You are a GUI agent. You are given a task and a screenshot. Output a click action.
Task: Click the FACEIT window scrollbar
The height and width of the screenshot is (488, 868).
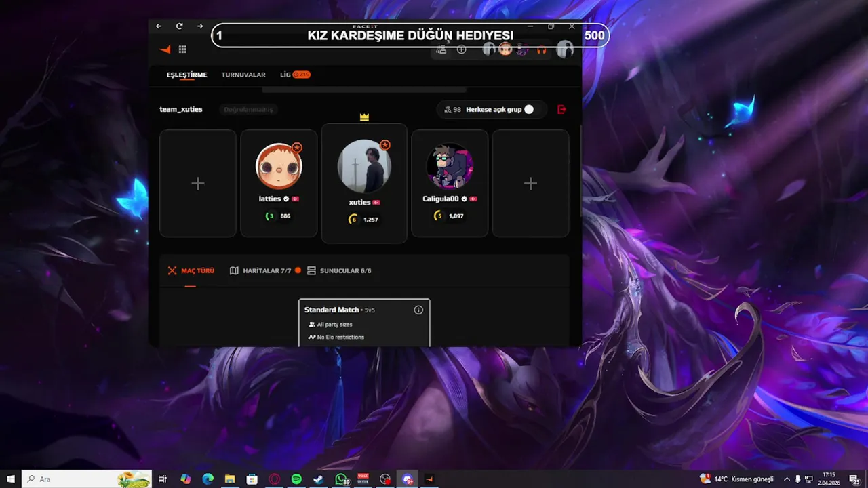580,171
